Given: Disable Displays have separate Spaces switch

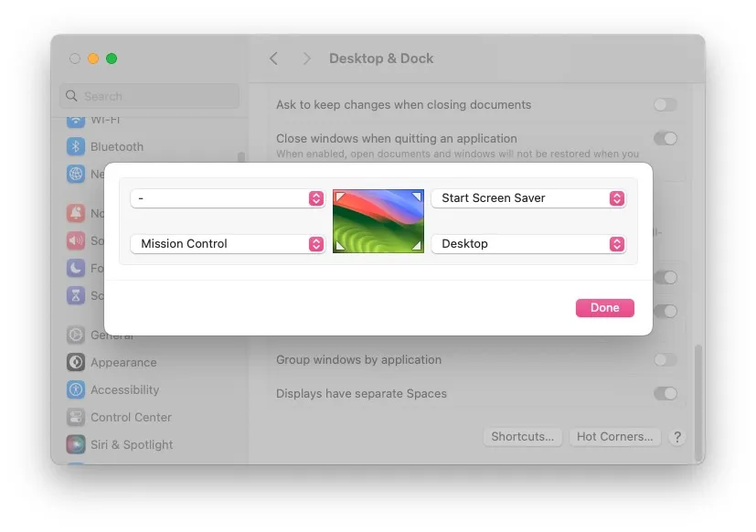Looking at the screenshot, I should pyautogui.click(x=665, y=394).
